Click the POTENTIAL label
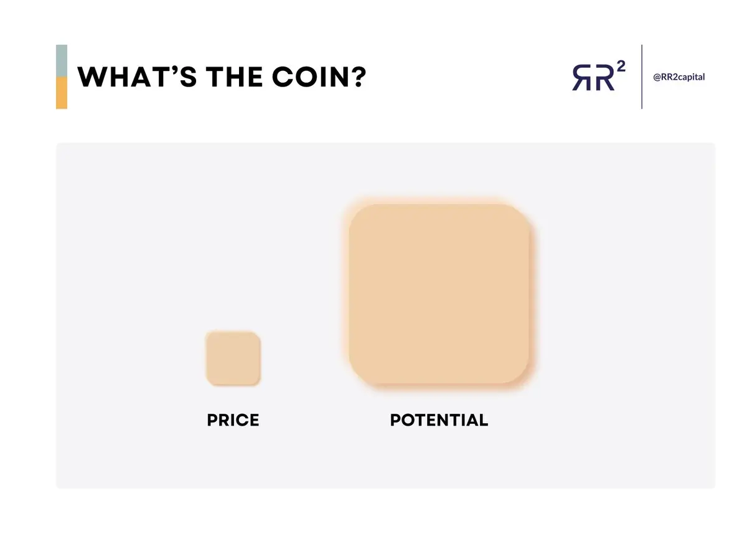 click(439, 421)
